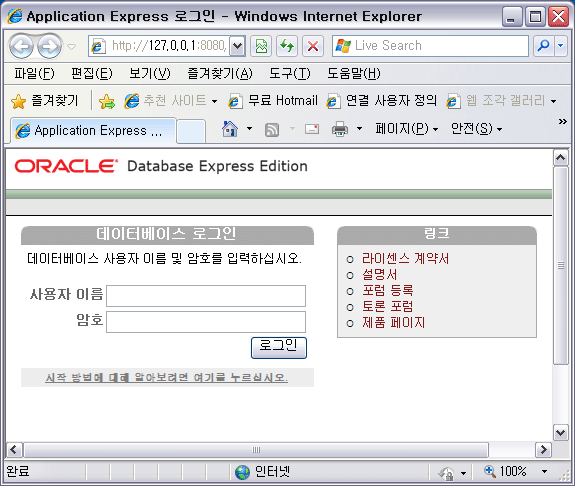Expand the address bar dropdown arrow
Image resolution: width=575 pixels, height=486 pixels.
point(237,46)
